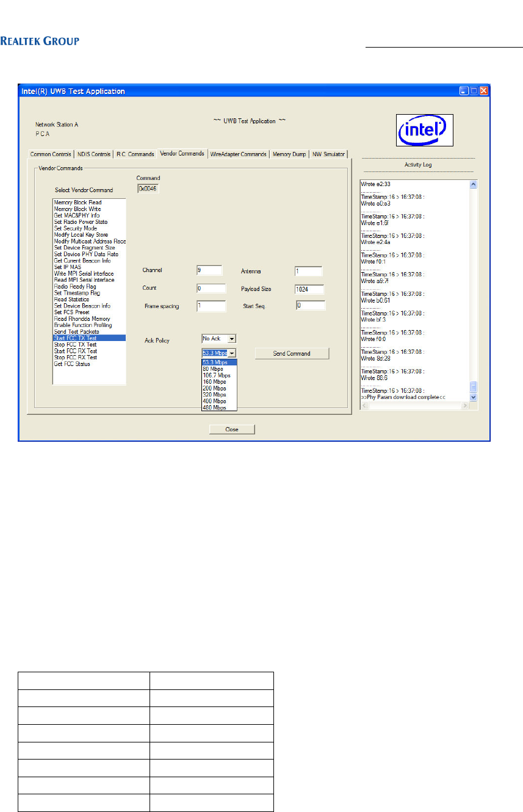Switch to the Memory Dump tab

tap(289, 154)
